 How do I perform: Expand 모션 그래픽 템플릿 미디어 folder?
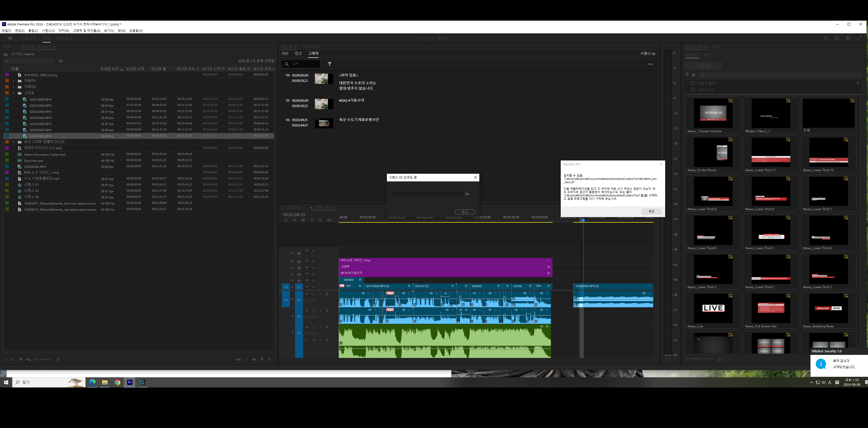[x=13, y=142]
